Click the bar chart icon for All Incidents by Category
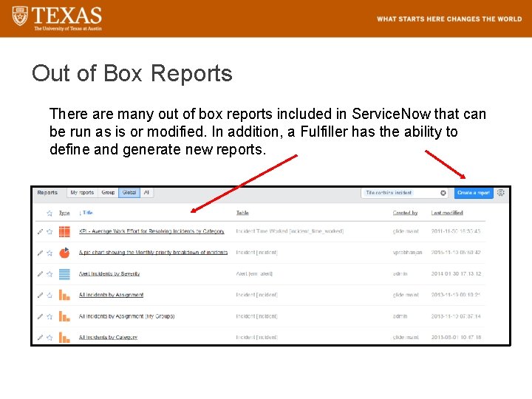The image size is (532, 399). pos(64,338)
